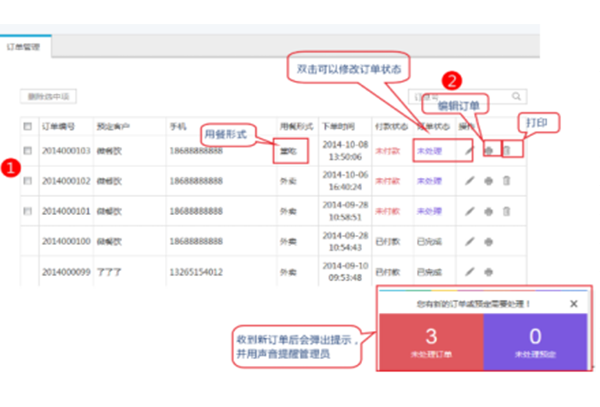Click 未付款 status of order 2014000101
600x407 pixels.
click(388, 211)
